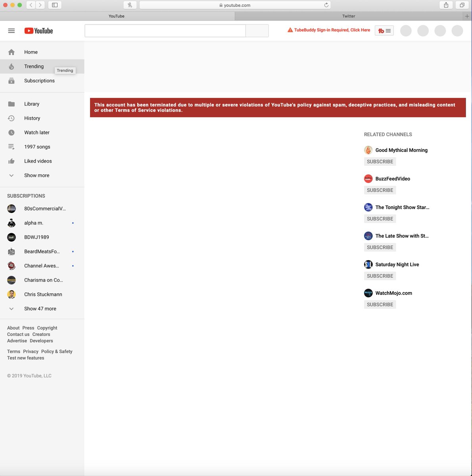Open the Contact us link

(x=18, y=334)
